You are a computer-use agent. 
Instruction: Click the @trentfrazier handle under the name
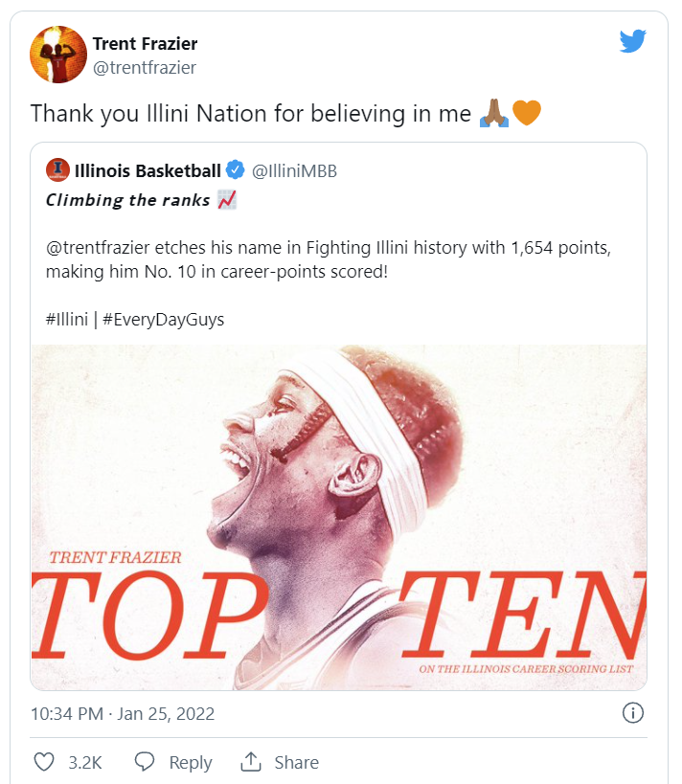pyautogui.click(x=144, y=67)
